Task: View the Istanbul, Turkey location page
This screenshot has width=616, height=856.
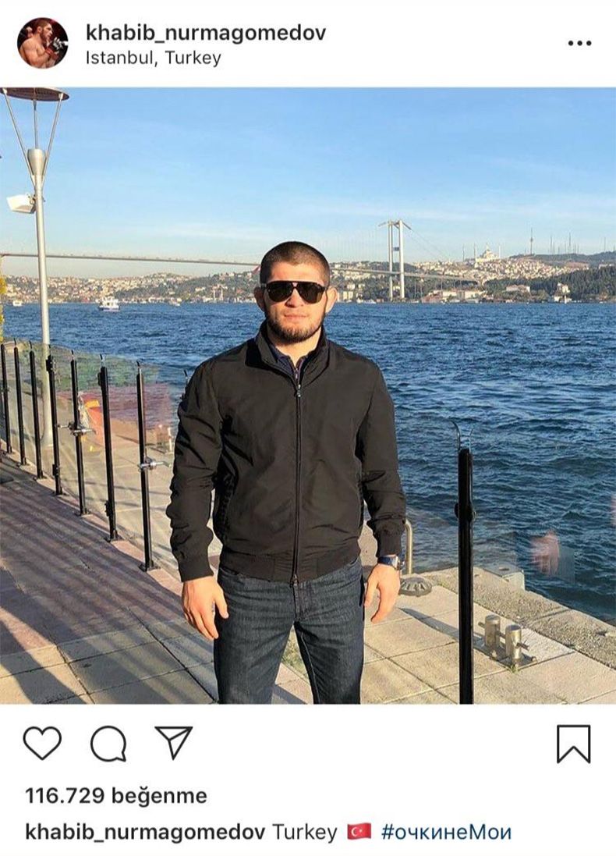Action: click(154, 58)
